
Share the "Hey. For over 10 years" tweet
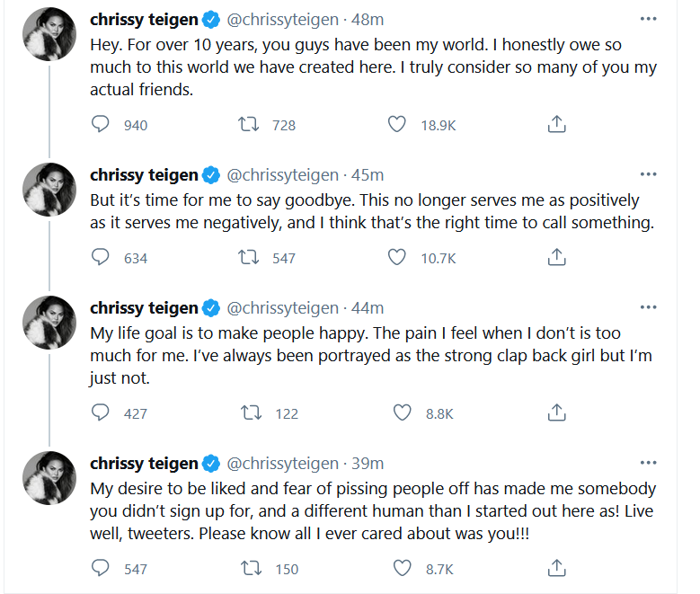556,125
